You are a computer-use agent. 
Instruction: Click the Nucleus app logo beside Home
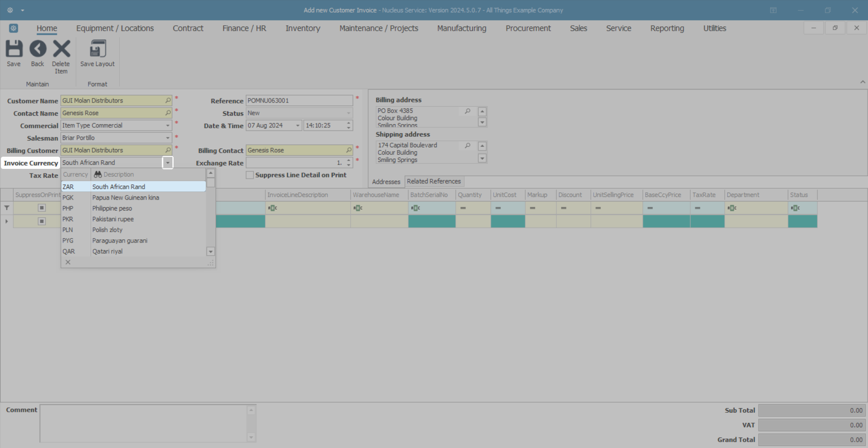pyautogui.click(x=14, y=28)
